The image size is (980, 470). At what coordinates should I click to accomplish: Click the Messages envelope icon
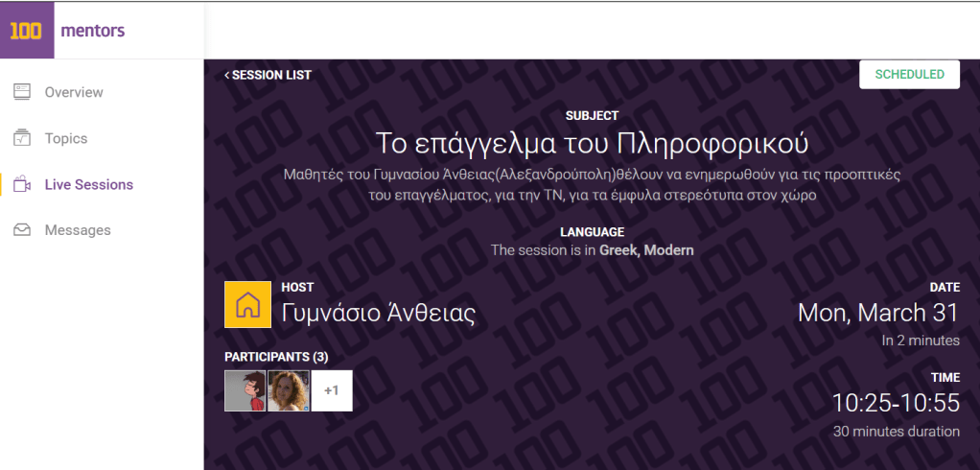pyautogui.click(x=23, y=230)
